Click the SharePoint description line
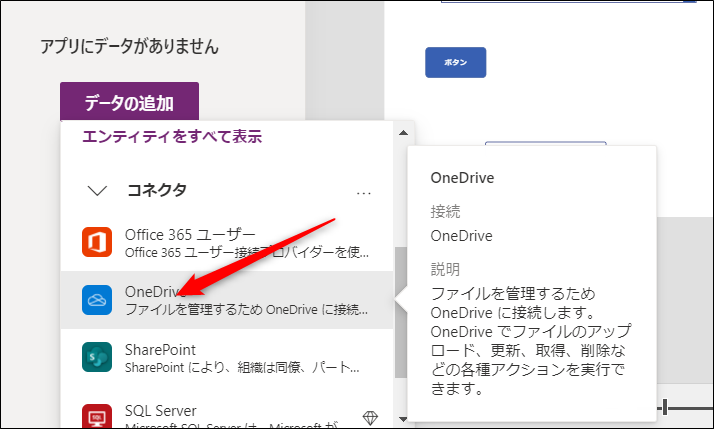 (x=242, y=368)
